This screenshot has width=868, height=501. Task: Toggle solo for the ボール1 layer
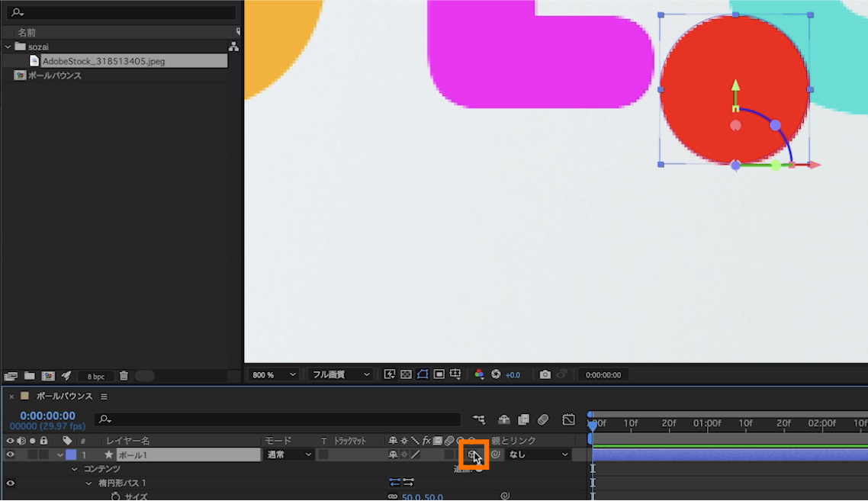click(33, 454)
